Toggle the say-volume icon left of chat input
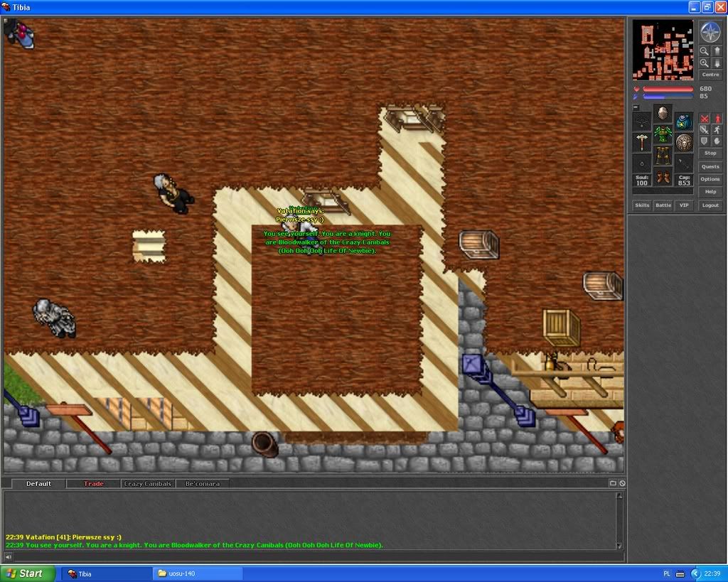Viewport: 728px width, 582px height. [x=8, y=556]
